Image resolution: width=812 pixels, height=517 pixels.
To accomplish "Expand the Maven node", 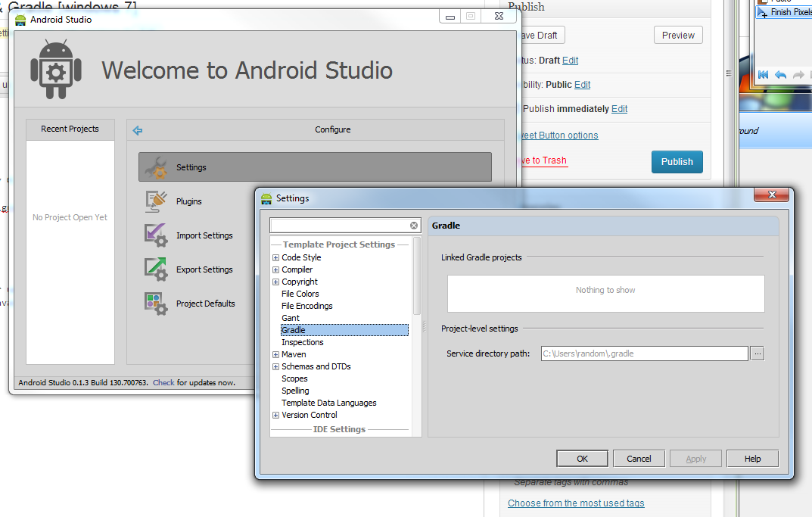I will coord(276,355).
